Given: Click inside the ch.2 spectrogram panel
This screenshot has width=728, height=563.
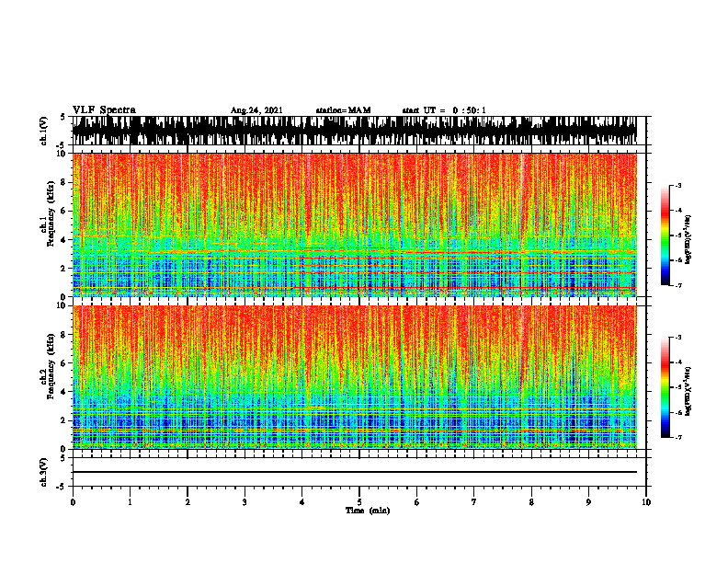Looking at the screenshot, I should 355,377.
